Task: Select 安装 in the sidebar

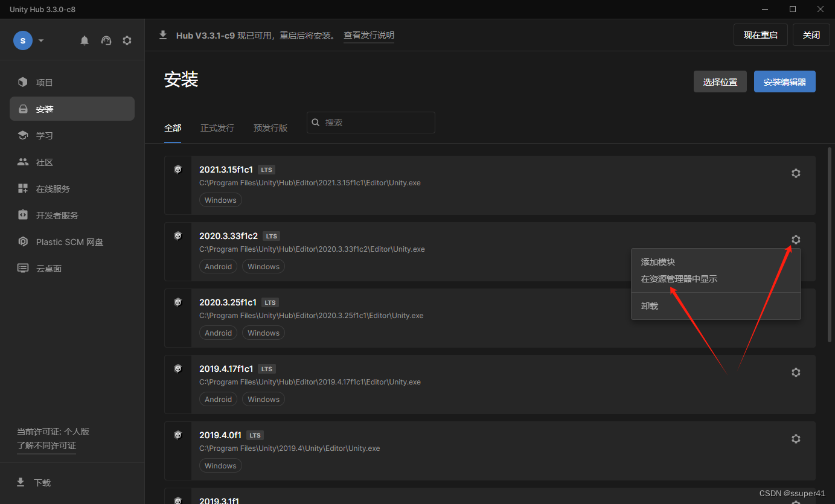Action: pos(72,109)
